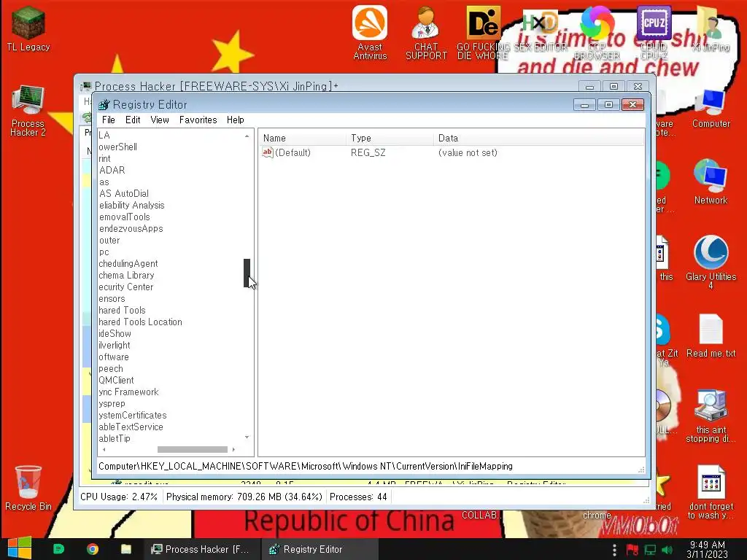The height and width of the screenshot is (560, 747).
Task: Click the tree horizontal scrollbar thumb
Action: tap(193, 449)
